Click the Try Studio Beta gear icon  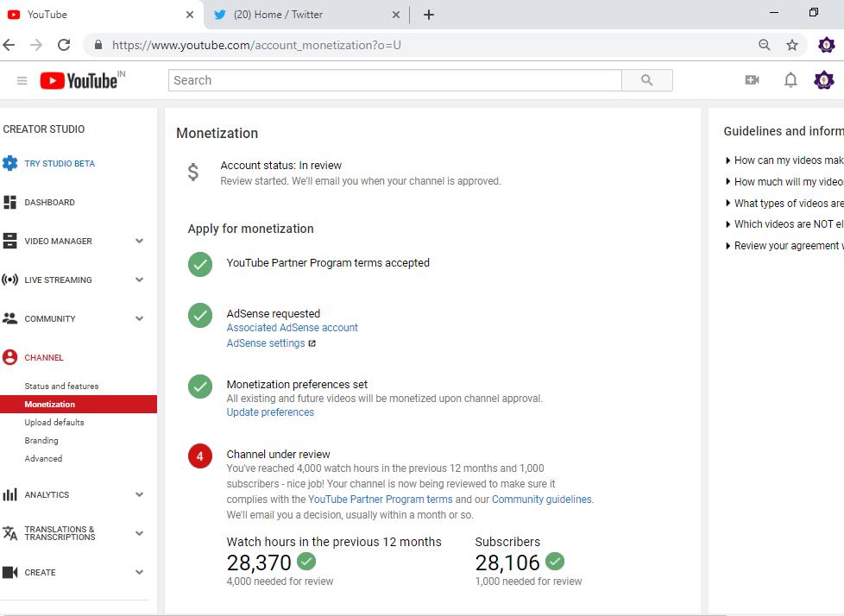(9, 163)
